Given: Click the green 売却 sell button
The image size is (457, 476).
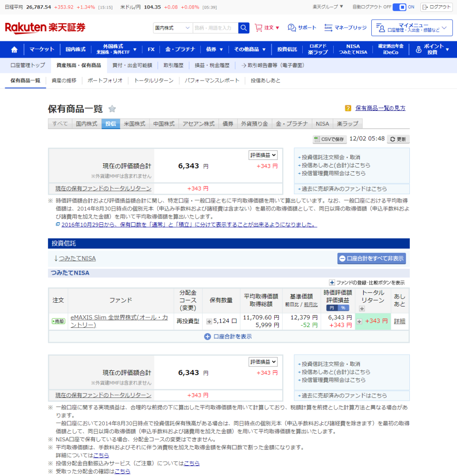Looking at the screenshot, I should (x=58, y=321).
